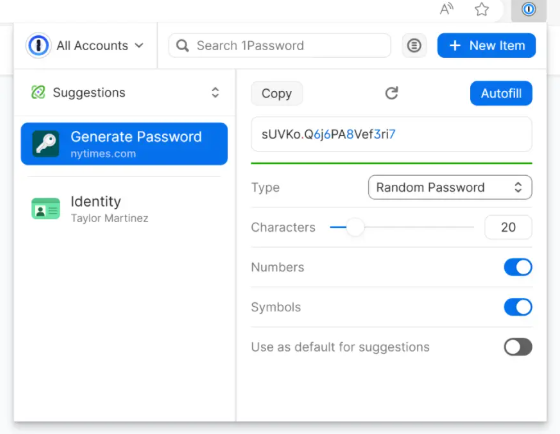
Task: Click the New Item button
Action: coord(486,45)
